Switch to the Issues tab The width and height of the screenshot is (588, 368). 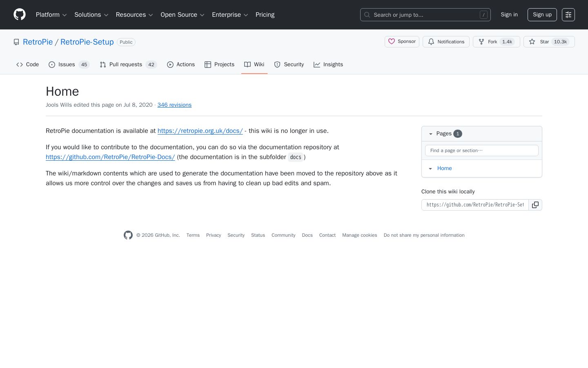69,65
